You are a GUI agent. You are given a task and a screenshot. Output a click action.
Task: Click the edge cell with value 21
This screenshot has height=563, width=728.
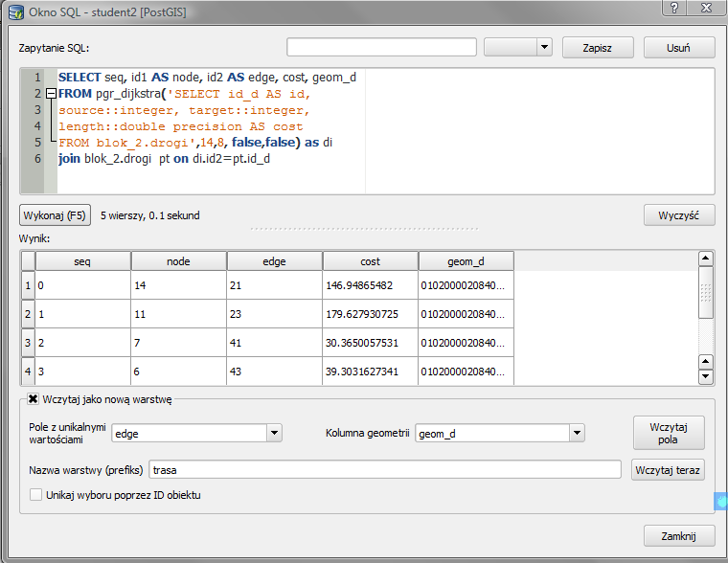click(274, 285)
